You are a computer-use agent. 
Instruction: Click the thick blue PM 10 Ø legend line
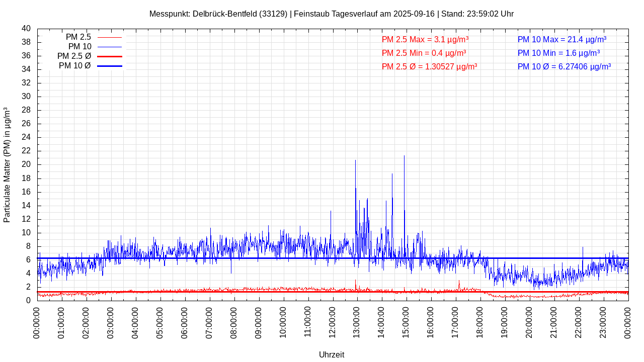pos(109,66)
